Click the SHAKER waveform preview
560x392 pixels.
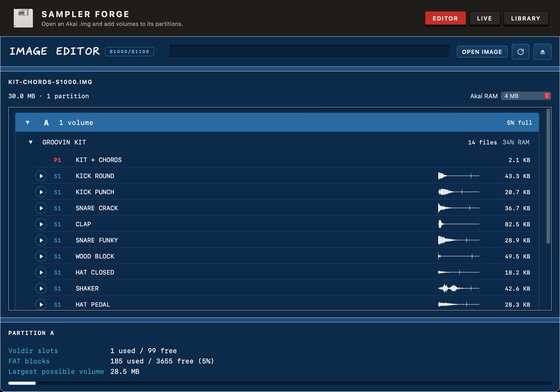[x=459, y=288]
